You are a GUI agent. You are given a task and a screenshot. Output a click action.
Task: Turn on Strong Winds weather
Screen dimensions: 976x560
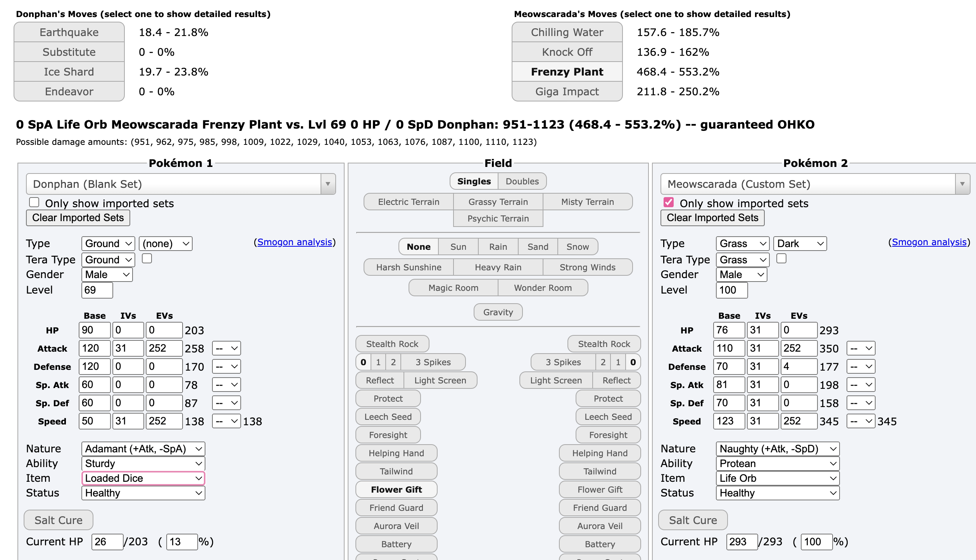coord(588,267)
